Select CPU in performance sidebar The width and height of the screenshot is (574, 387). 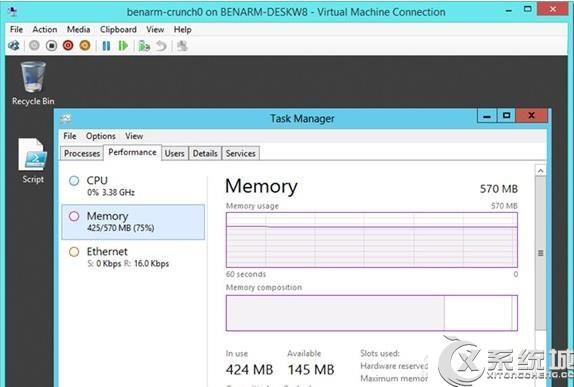click(133, 186)
